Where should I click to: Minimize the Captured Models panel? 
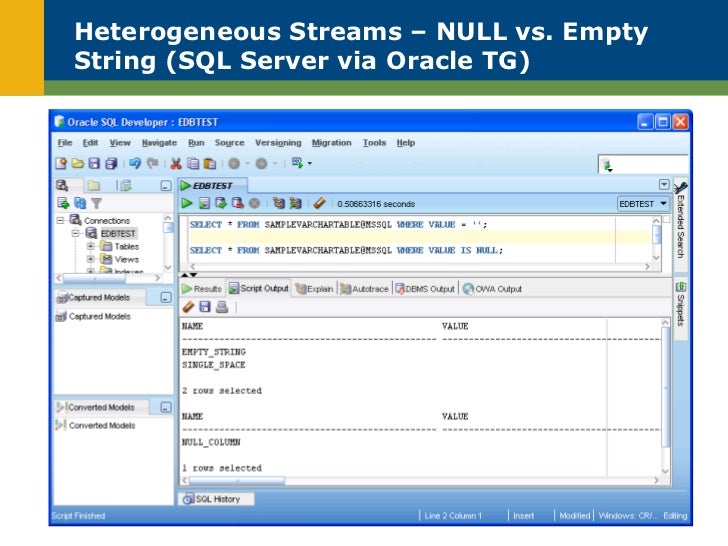coord(166,298)
